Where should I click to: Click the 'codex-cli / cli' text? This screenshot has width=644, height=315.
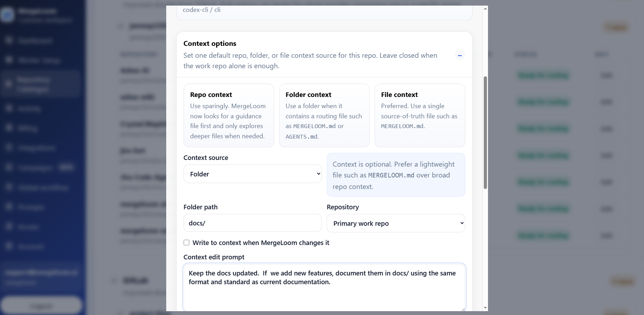click(x=201, y=10)
